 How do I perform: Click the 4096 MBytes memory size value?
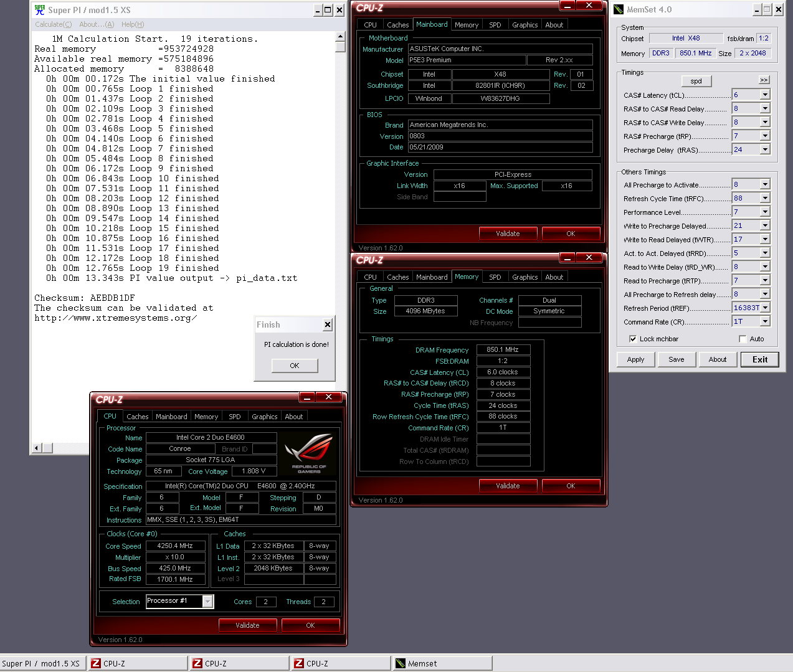425,311
